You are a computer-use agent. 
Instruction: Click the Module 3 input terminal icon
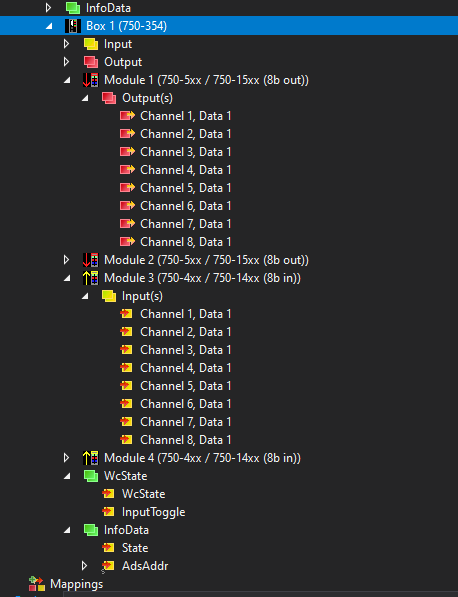tap(91, 278)
